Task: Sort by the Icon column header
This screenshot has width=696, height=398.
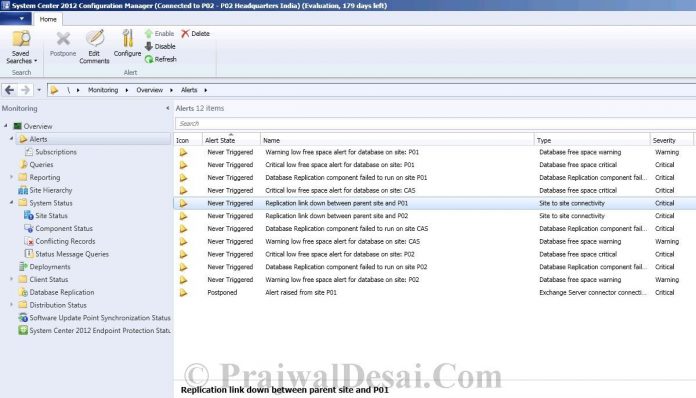Action: pyautogui.click(x=188, y=140)
